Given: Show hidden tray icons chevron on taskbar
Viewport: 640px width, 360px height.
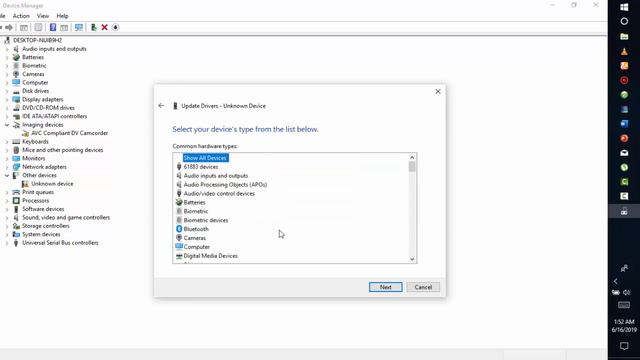Looking at the screenshot, I should point(616,281).
